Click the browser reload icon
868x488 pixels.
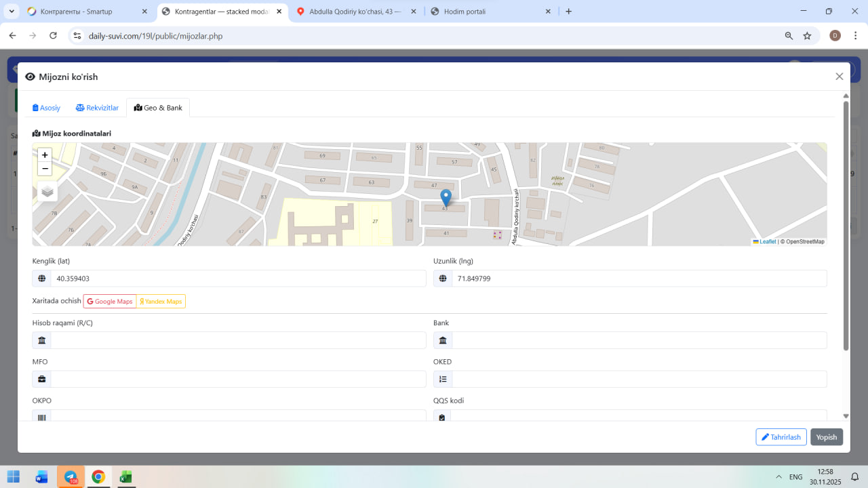click(53, 35)
